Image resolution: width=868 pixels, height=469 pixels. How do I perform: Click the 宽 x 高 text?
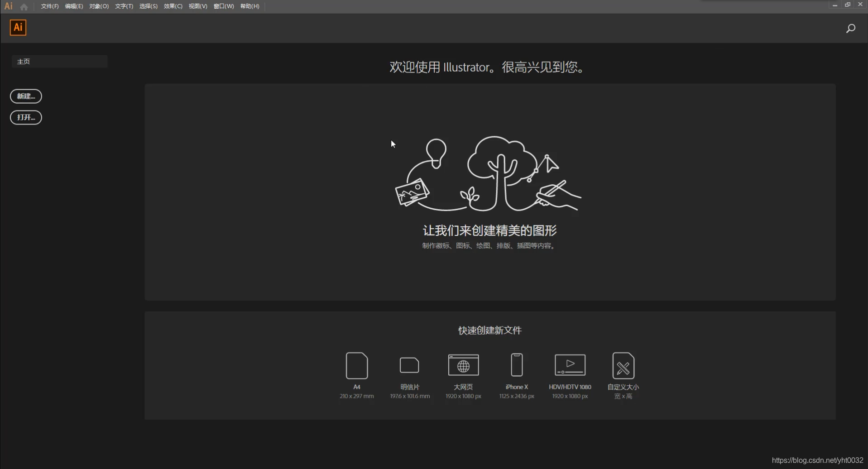coord(623,396)
